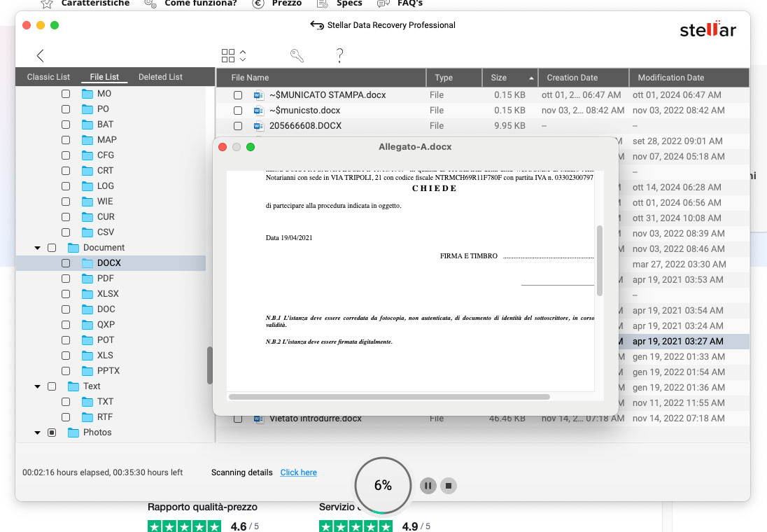Tick the DOCX folder checkbox
Viewport: 767px width, 532px height.
pos(66,262)
